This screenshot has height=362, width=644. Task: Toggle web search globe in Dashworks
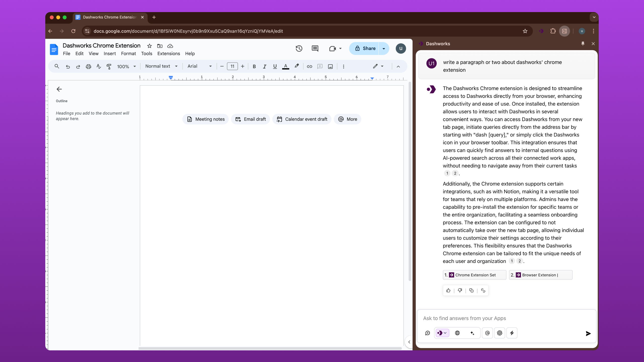click(x=457, y=333)
